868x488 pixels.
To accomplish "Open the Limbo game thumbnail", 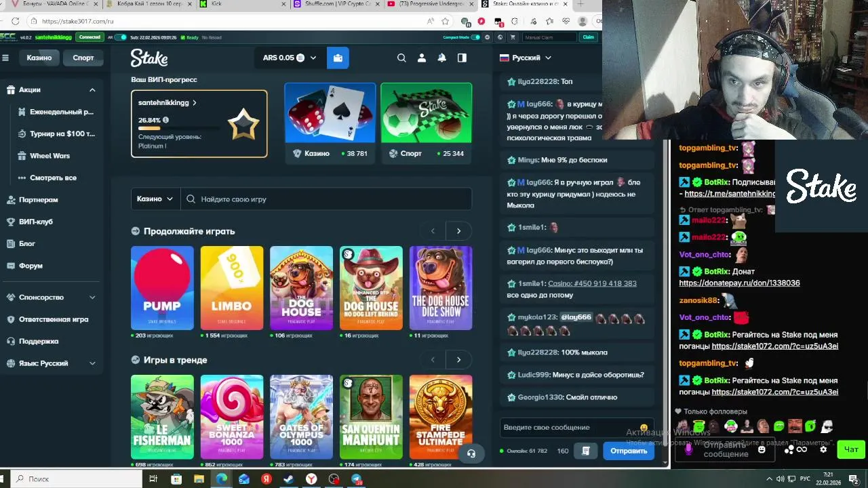I will point(232,288).
